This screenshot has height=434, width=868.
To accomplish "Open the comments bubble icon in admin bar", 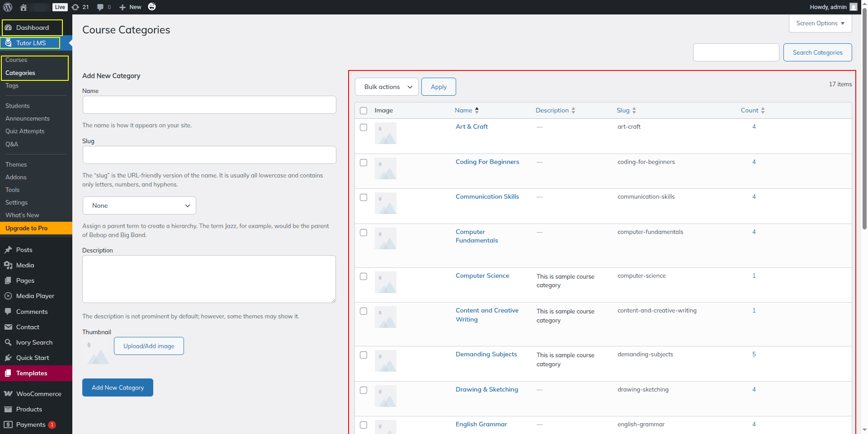I will tap(100, 7).
